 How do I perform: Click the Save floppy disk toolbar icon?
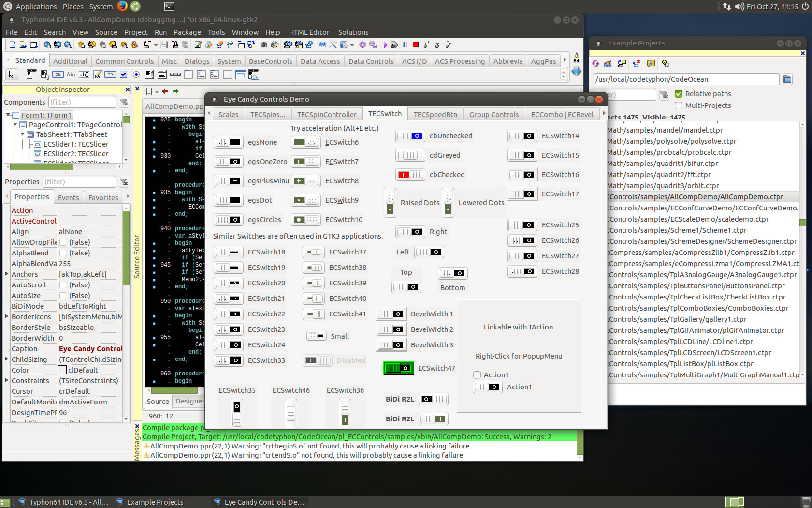(164, 45)
